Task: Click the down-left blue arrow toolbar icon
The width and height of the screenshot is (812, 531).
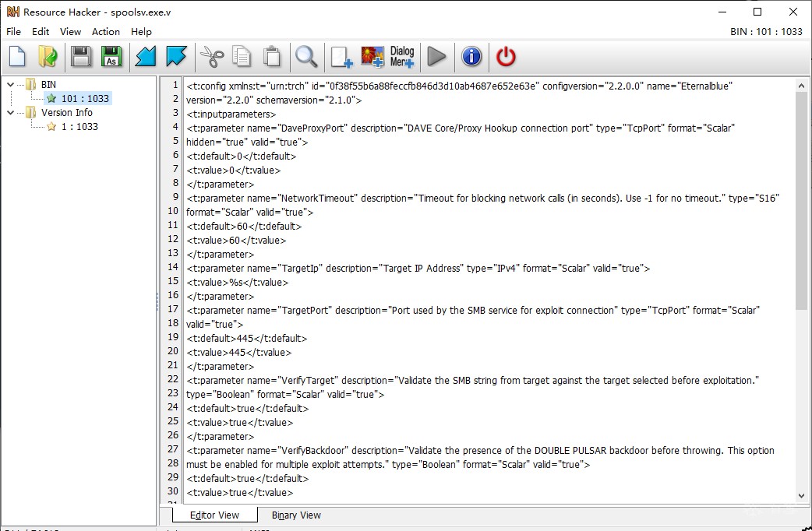Action: (x=146, y=56)
